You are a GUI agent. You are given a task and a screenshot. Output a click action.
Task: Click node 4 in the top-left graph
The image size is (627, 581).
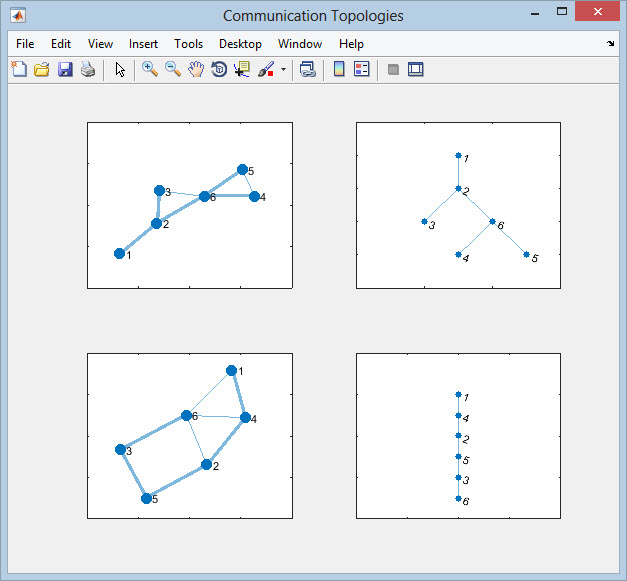point(254,196)
